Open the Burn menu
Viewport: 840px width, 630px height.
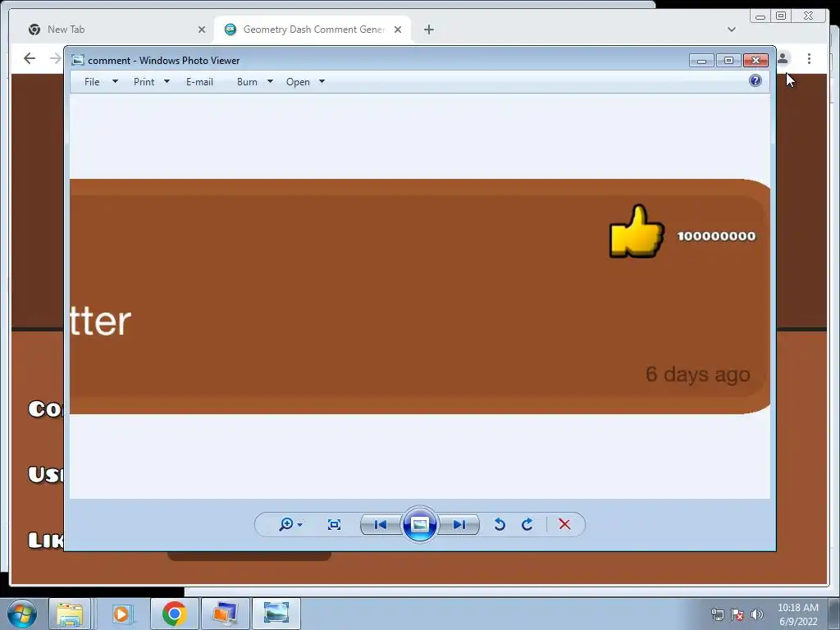click(247, 82)
